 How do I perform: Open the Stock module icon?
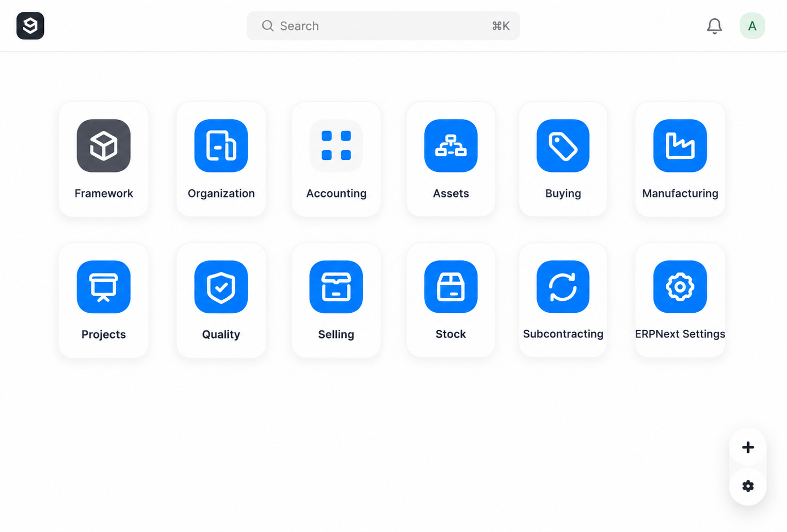pos(451,287)
